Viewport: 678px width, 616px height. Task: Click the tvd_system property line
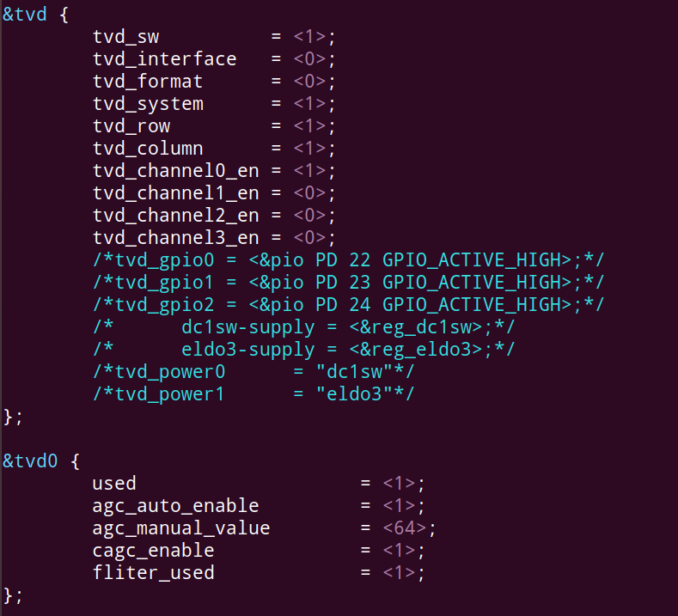tap(214, 104)
